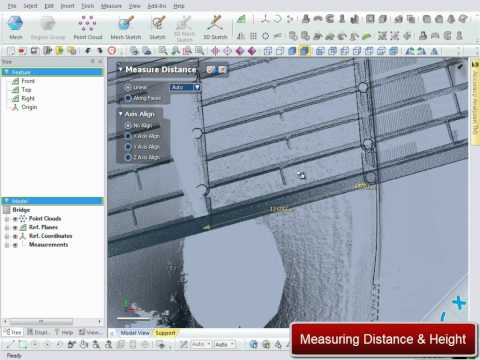Switch to the Tree tab
This screenshot has width=480, height=360.
click(x=13, y=332)
